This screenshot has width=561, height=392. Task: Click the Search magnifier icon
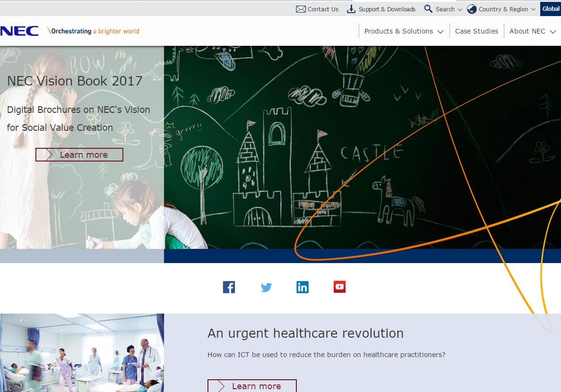click(428, 9)
